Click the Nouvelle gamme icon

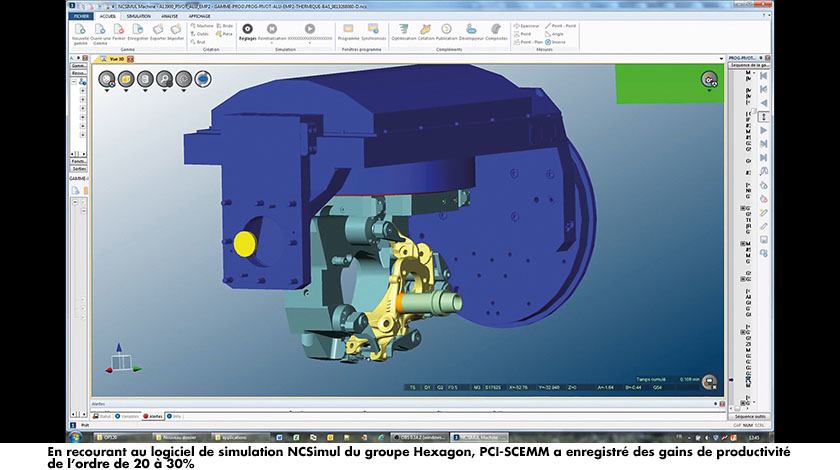click(79, 30)
